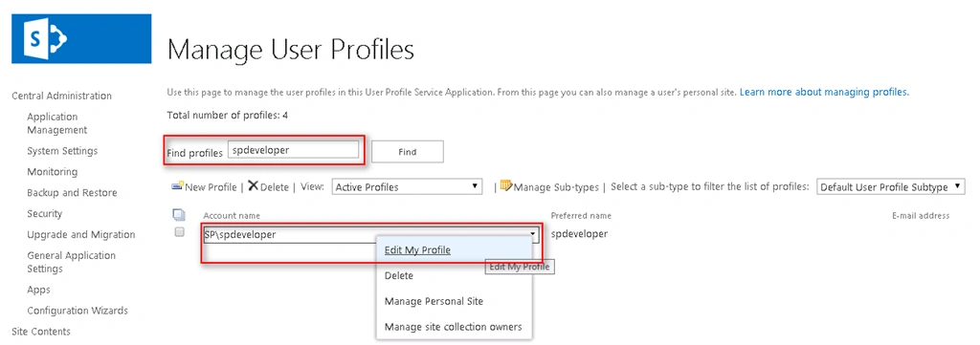This screenshot has width=980, height=345.
Task: Choose Edit My Profile from context menu
Action: click(x=417, y=249)
